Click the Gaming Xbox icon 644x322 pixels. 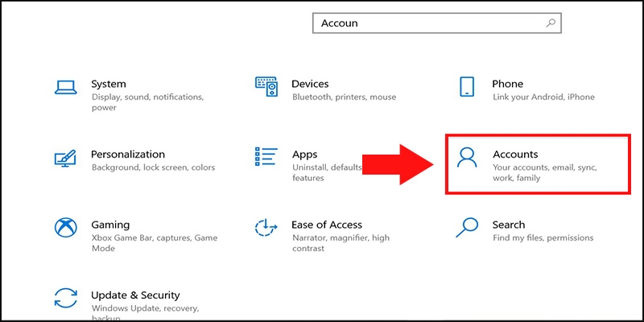click(66, 228)
